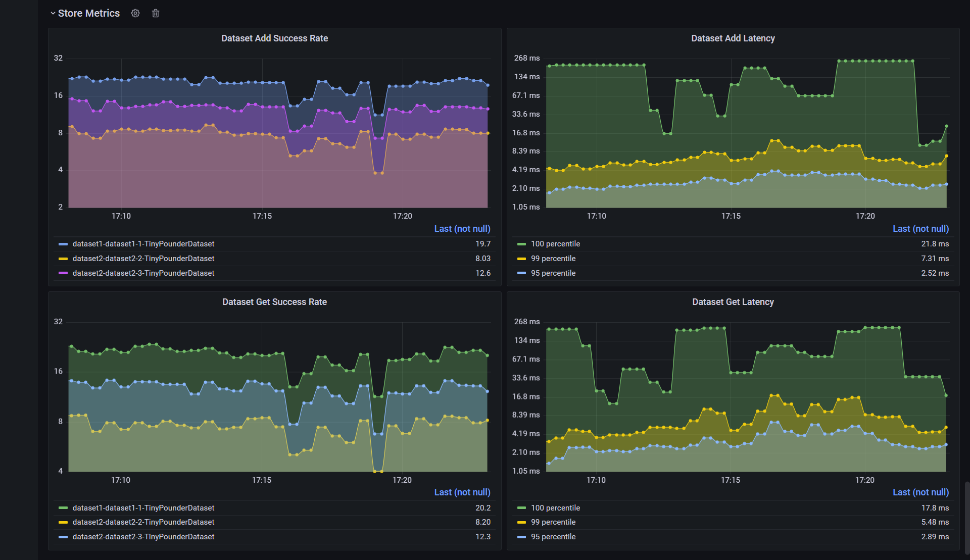
Task: Sort Add Latency legend by Last (not null)
Action: pyautogui.click(x=920, y=229)
